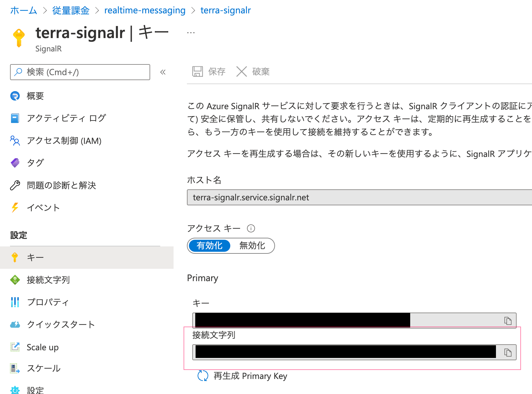
Task: Navigate to realtime-messaging breadcrumb
Action: pos(145,10)
